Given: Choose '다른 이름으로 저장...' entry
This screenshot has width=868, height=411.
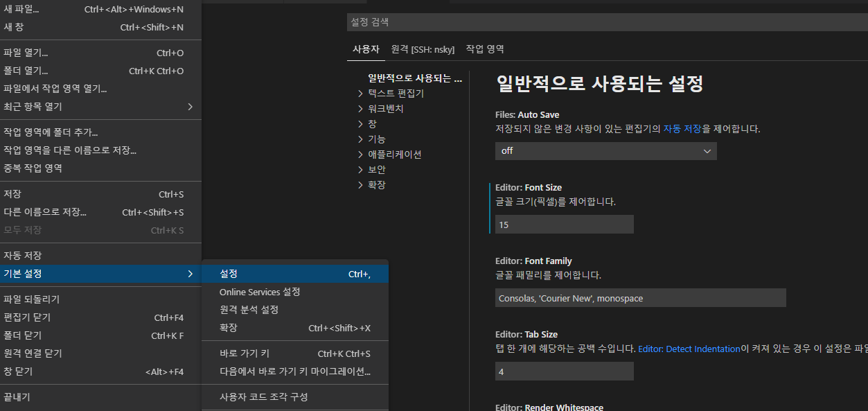Looking at the screenshot, I should [x=100, y=212].
